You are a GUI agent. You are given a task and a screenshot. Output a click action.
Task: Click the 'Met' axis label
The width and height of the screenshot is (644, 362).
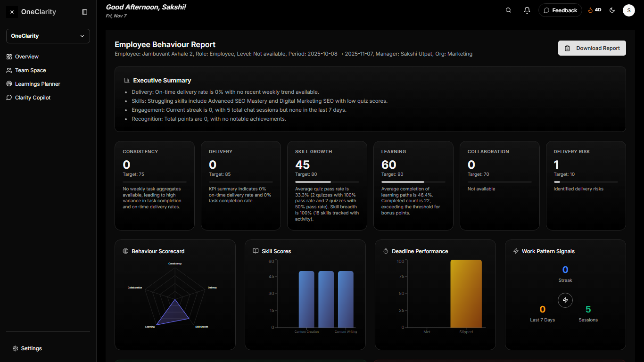coord(427,332)
